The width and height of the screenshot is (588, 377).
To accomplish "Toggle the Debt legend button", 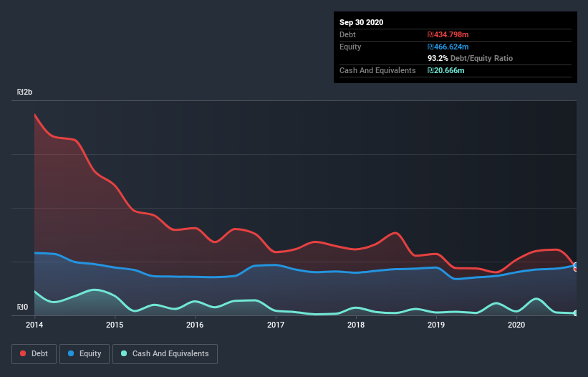I will (x=34, y=354).
